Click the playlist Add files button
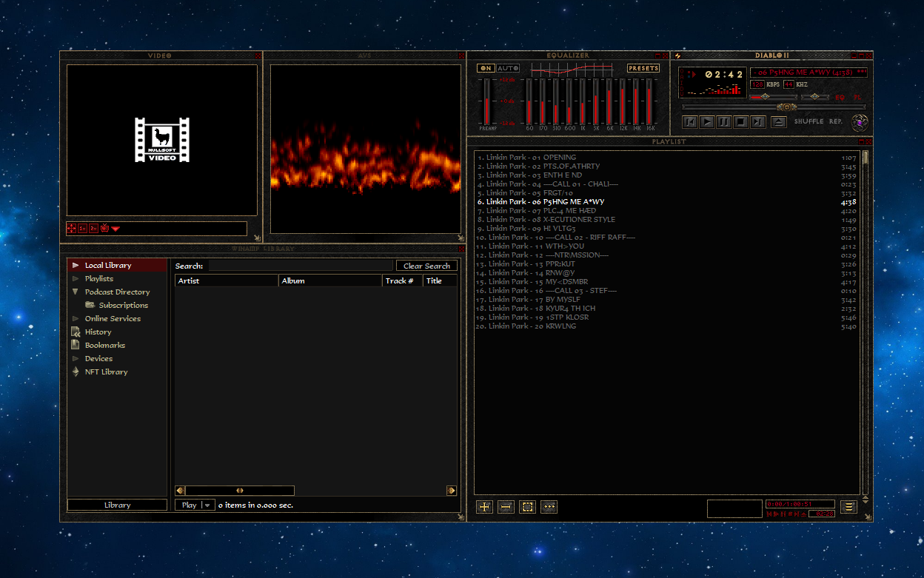The image size is (924, 578). tap(485, 507)
